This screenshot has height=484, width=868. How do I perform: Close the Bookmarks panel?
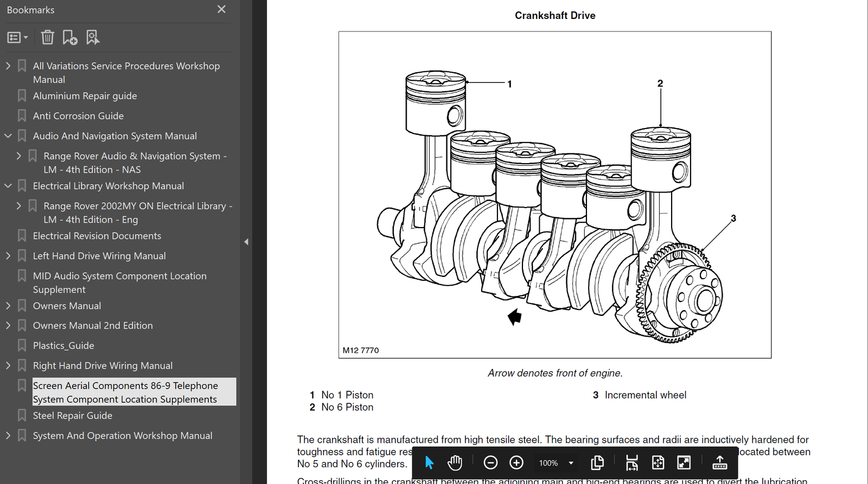click(221, 9)
